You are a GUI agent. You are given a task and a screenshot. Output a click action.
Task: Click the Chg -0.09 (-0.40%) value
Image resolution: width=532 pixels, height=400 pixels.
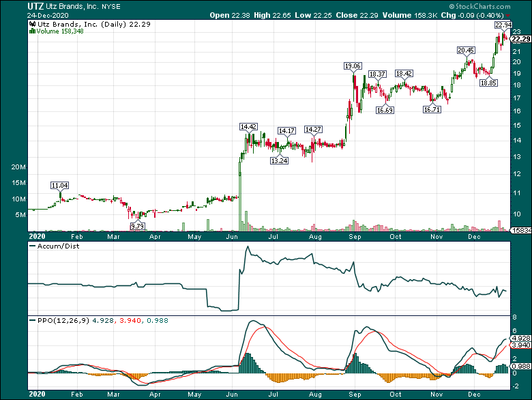click(x=472, y=15)
